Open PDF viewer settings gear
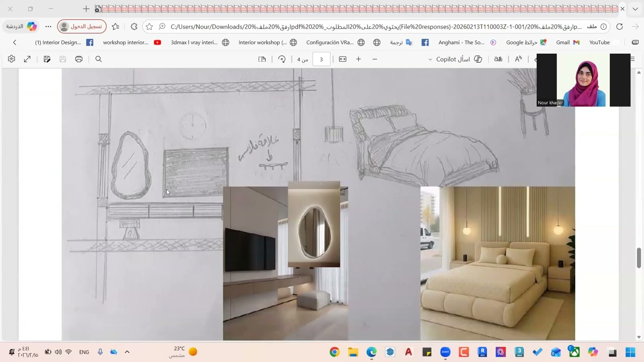 pyautogui.click(x=11, y=59)
